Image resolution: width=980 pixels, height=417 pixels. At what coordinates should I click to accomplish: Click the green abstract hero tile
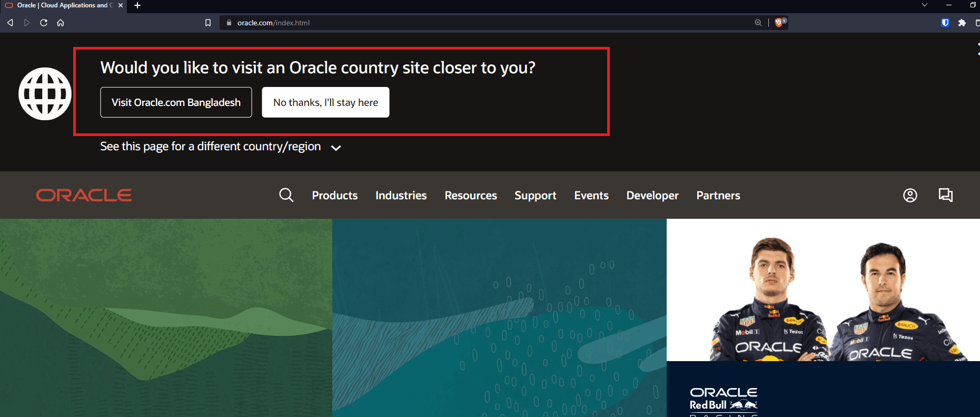pyautogui.click(x=166, y=318)
